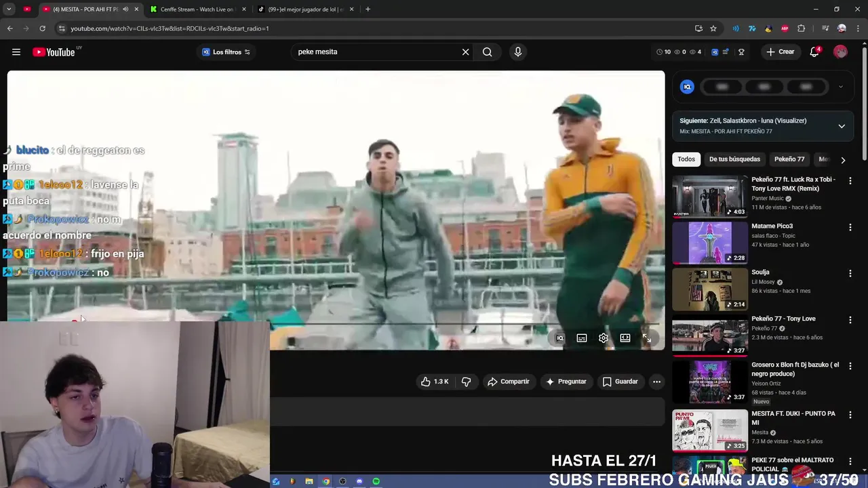The height and width of the screenshot is (488, 868).
Task: Ask about video with Preguntar
Action: point(566,382)
